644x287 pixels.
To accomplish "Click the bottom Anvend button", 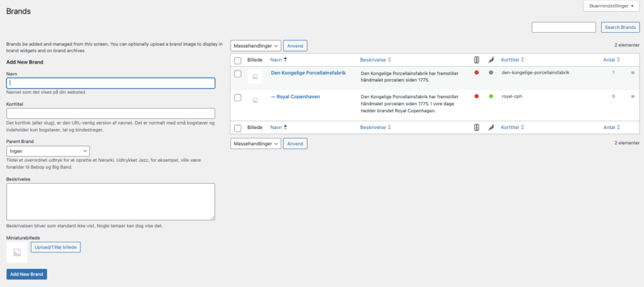I will point(296,144).
